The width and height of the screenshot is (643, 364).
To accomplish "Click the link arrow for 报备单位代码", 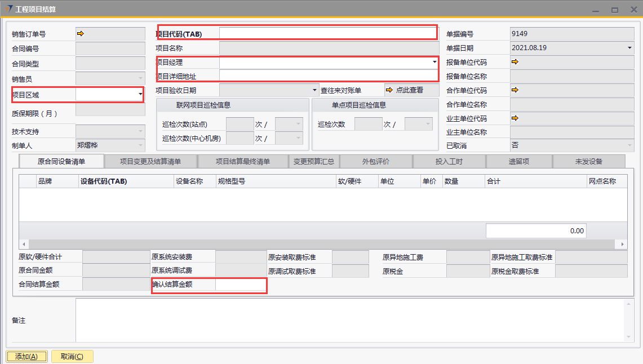I will pyautogui.click(x=515, y=62).
